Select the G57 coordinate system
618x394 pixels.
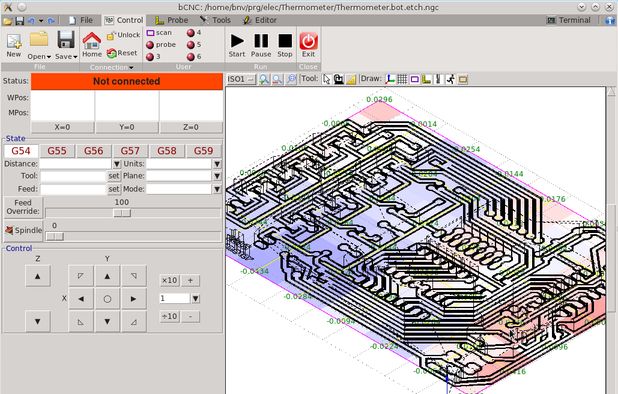pos(130,151)
